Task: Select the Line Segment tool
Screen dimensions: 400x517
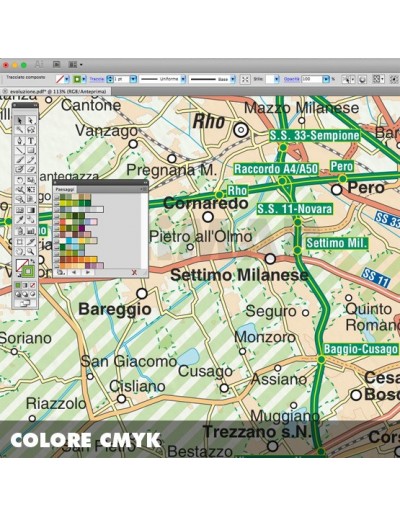Action: click(20, 150)
